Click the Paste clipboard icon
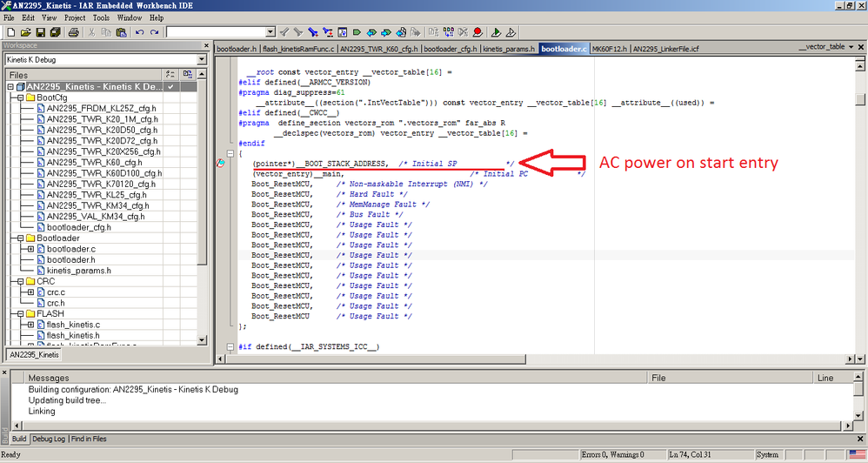Viewport: 868px width, 463px height. click(121, 33)
